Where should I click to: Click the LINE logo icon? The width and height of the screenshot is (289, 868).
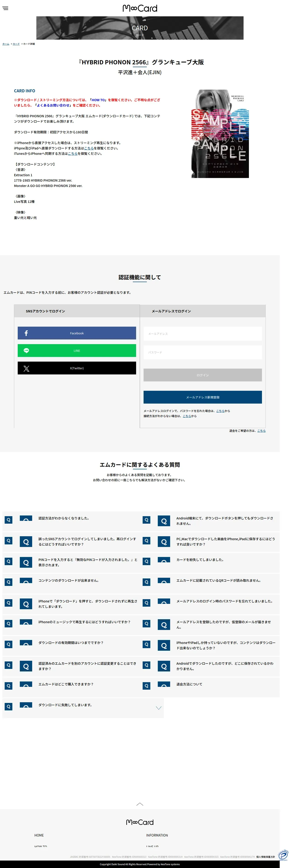click(x=26, y=350)
